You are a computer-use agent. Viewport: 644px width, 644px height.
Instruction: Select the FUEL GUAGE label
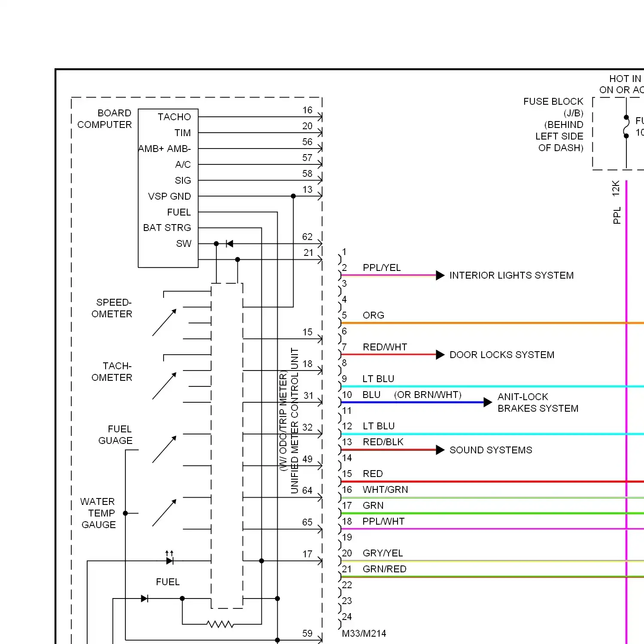point(115,435)
